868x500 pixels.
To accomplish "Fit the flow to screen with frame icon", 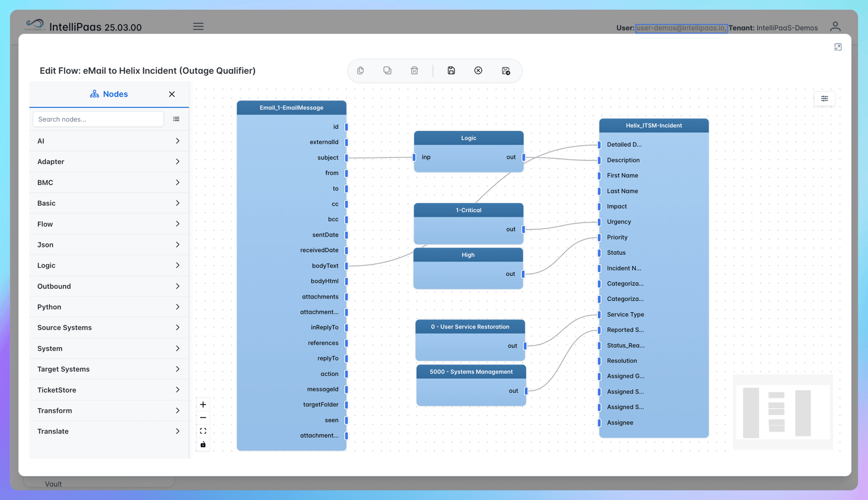I will [x=203, y=431].
